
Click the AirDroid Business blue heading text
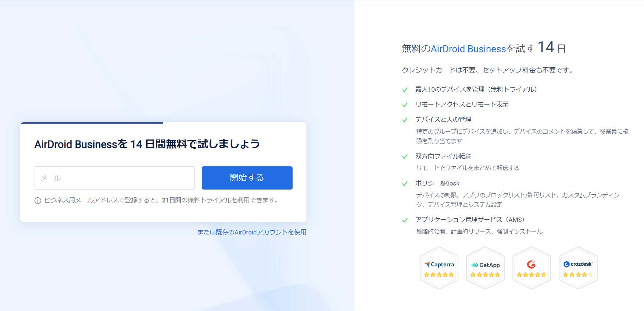[x=468, y=49]
